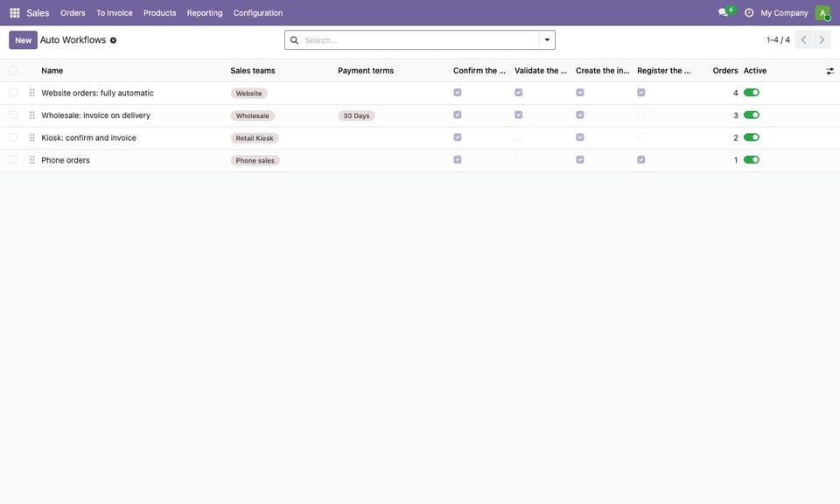Open the user avatar menu
This screenshot has height=504, width=840.
[x=822, y=13]
